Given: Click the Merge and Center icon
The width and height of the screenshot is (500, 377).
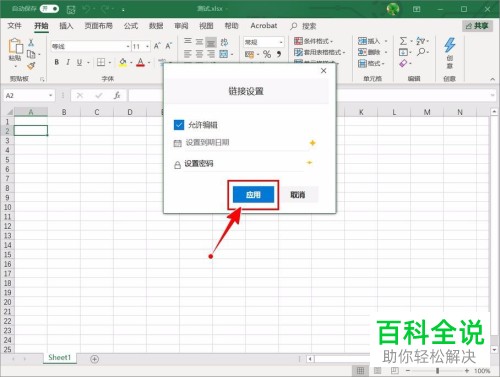Looking at the screenshot, I should tap(223, 54).
